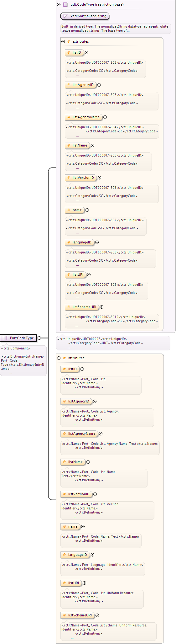Expand upper listAgencyName plus icon

(105, 117)
